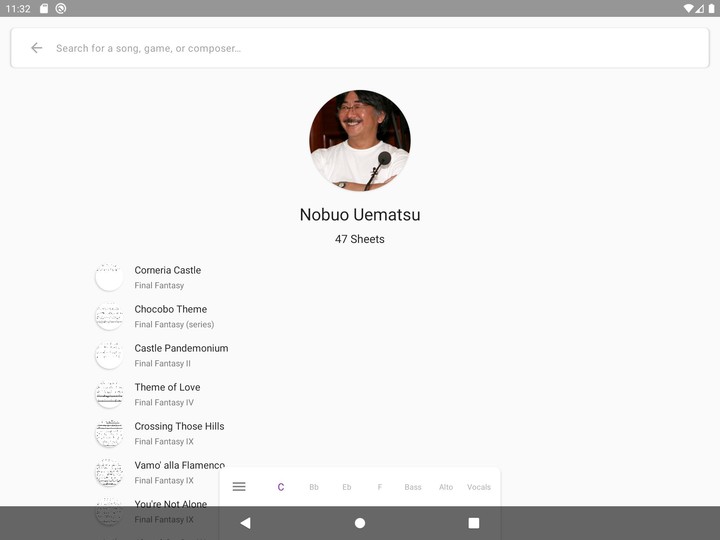Viewport: 720px width, 540px height.
Task: Click the Crossing Those Hills sheet thumbnail
Action: click(x=109, y=433)
